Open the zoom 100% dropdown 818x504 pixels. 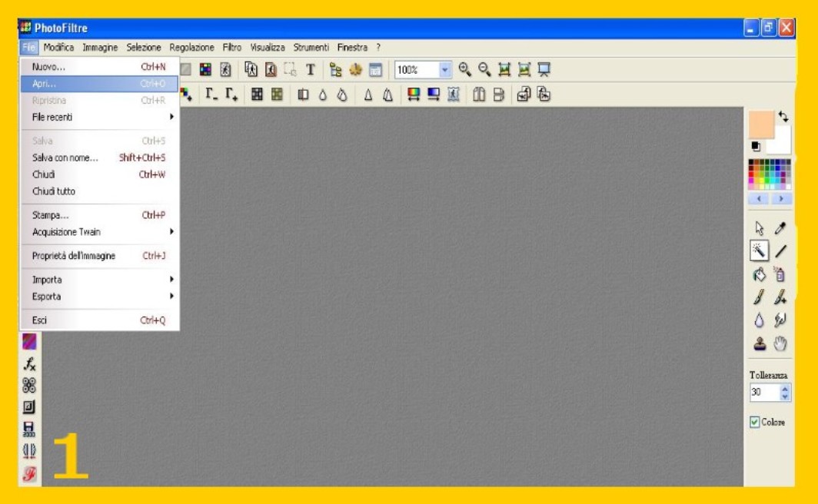tap(446, 70)
